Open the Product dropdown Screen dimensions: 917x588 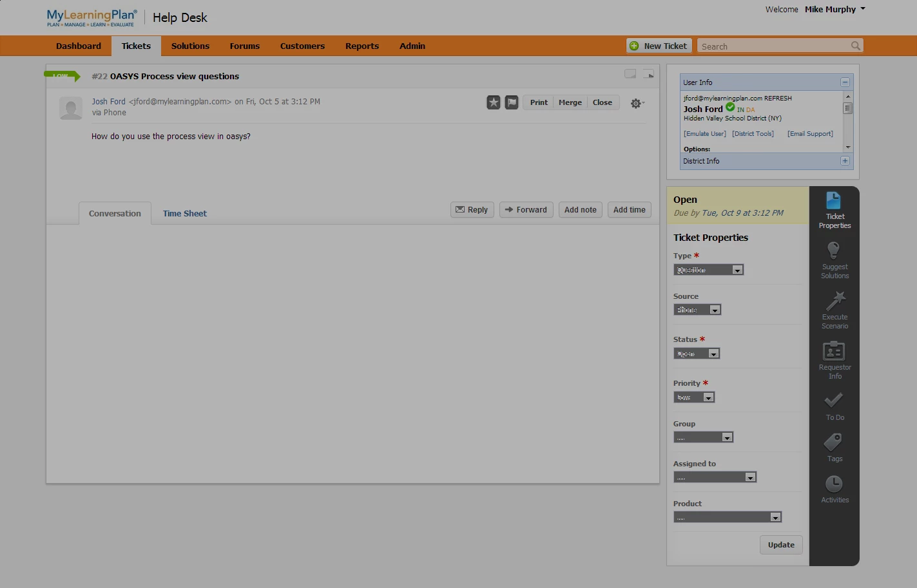click(728, 517)
